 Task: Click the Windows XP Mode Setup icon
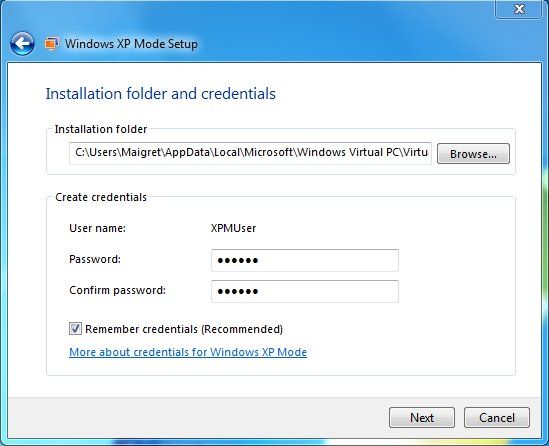(x=51, y=44)
